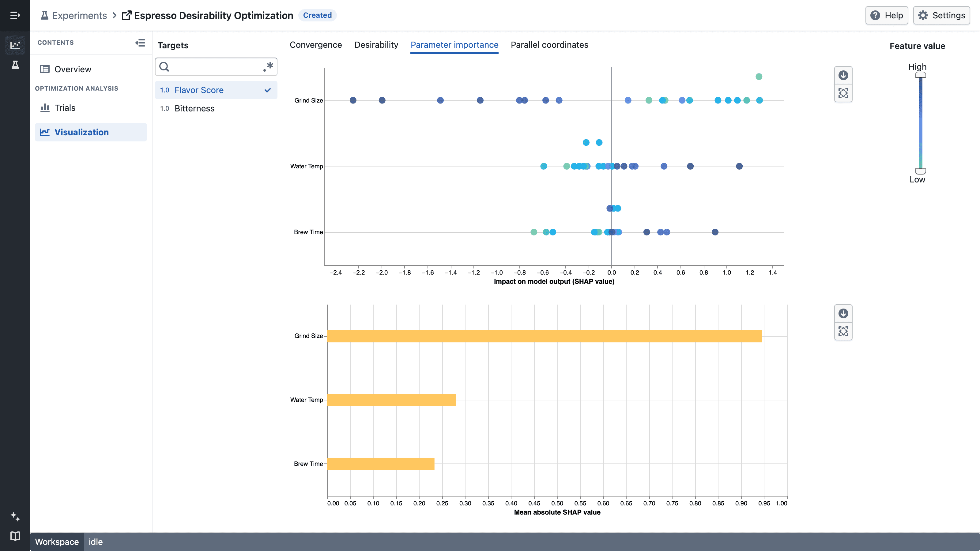The image size is (980, 551).
Task: Click the Low feature value slider handle
Action: (920, 171)
